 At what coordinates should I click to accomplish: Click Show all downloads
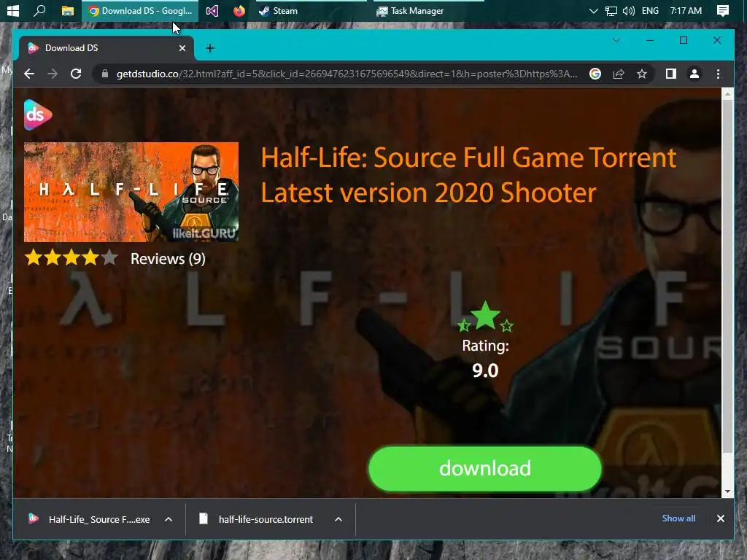pos(678,518)
